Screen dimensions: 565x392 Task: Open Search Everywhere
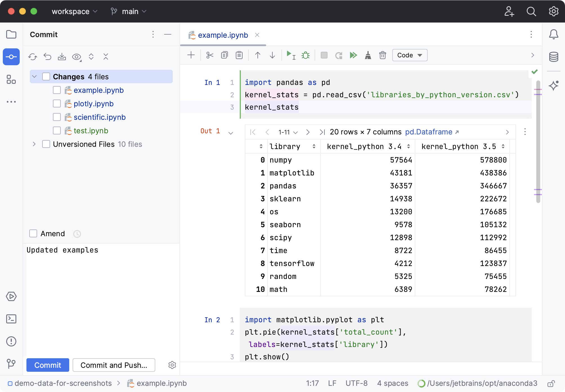click(x=531, y=12)
